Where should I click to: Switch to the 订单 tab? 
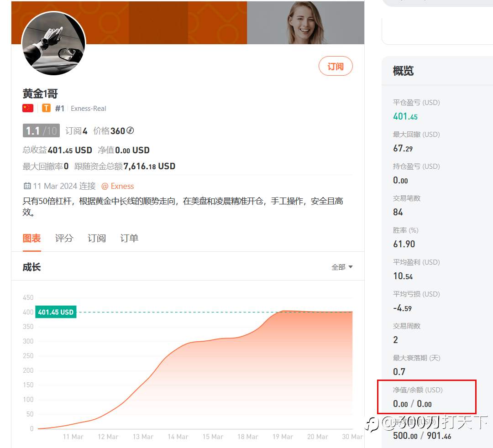click(x=129, y=238)
